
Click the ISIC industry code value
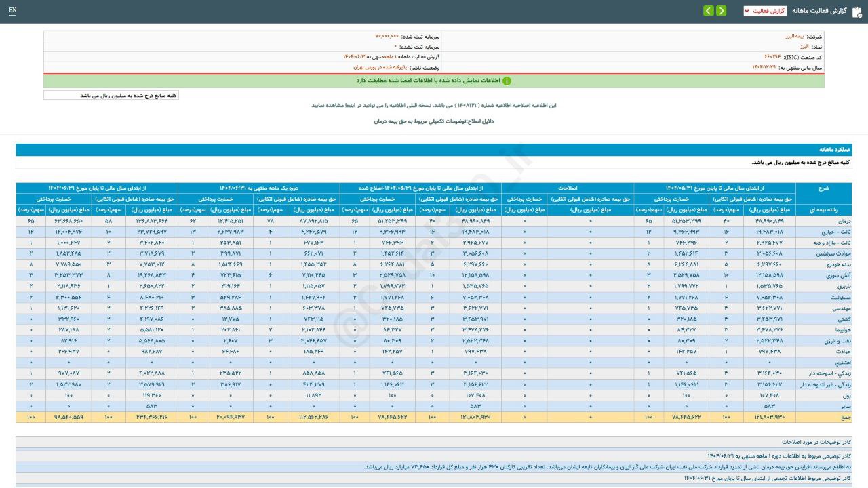pos(772,57)
